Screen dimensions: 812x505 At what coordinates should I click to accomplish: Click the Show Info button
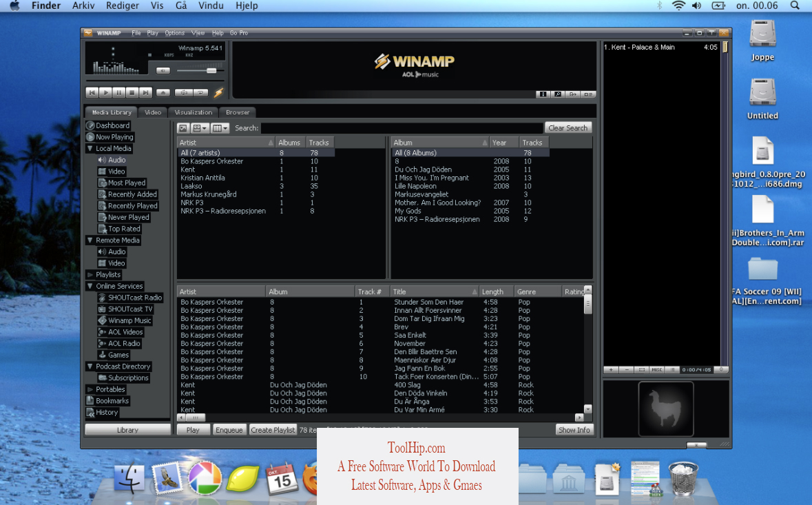click(x=574, y=430)
